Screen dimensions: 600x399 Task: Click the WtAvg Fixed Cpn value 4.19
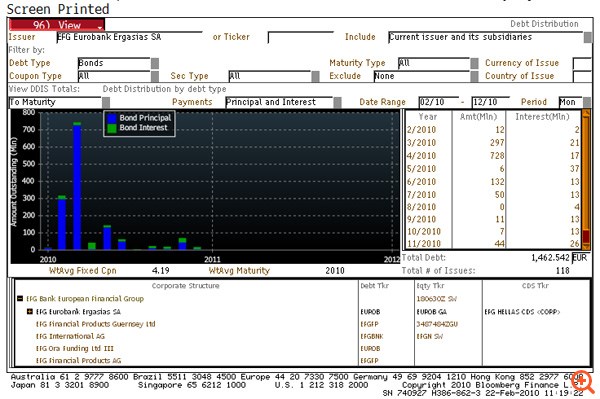pos(160,271)
